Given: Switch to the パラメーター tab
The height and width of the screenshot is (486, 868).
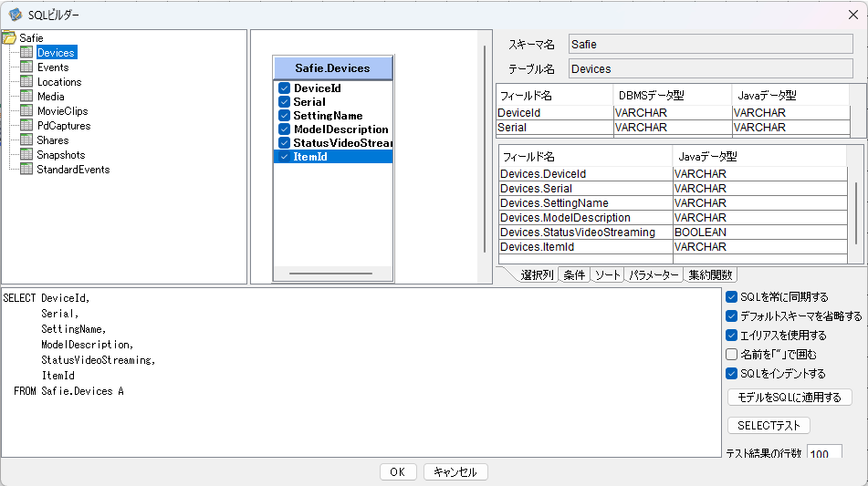Looking at the screenshot, I should tap(654, 274).
